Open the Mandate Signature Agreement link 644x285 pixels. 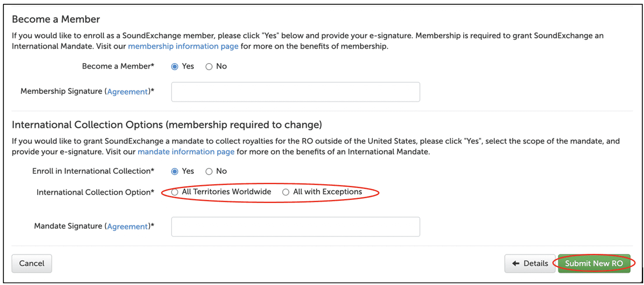pyautogui.click(x=128, y=226)
